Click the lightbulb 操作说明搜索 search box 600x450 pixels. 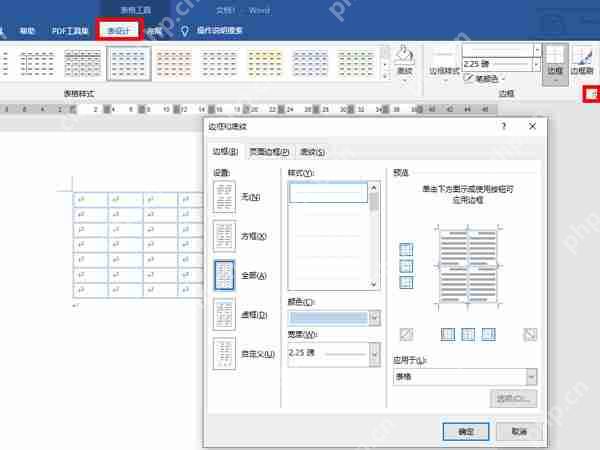click(x=212, y=30)
